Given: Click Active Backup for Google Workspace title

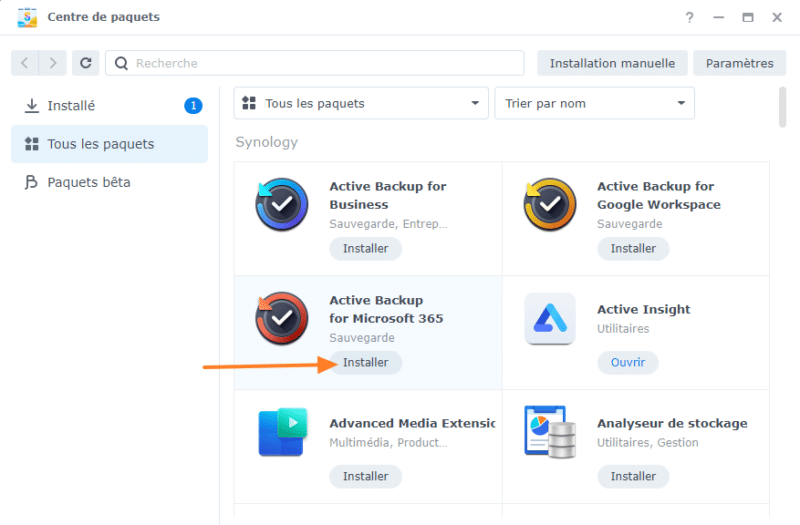Looking at the screenshot, I should pos(659,195).
